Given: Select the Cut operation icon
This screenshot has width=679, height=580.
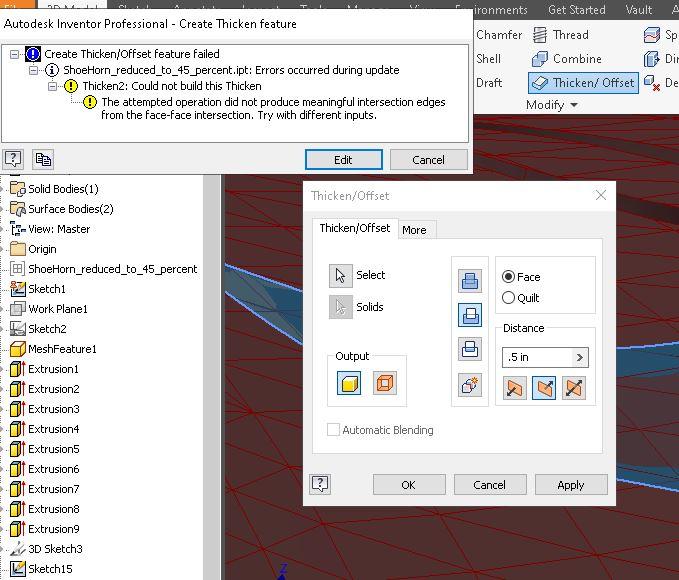Looking at the screenshot, I should (469, 315).
